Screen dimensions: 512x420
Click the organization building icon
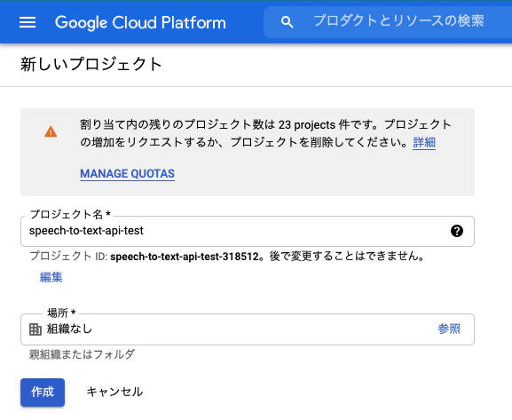point(35,329)
